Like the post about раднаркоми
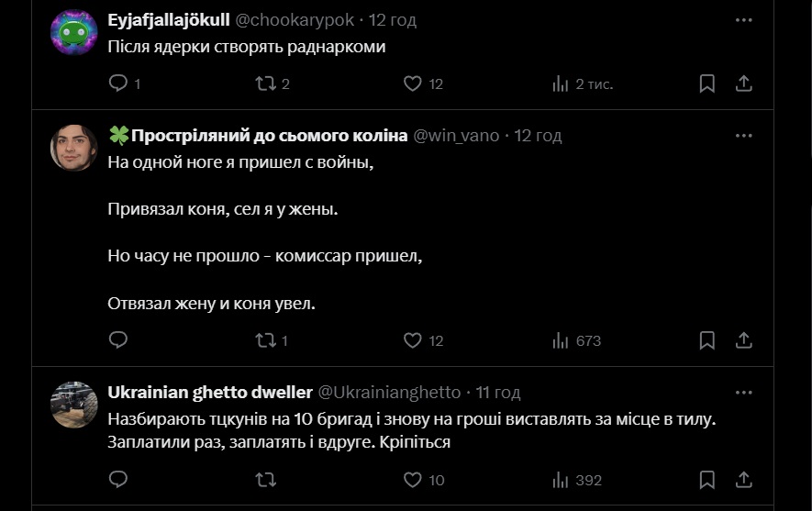Image resolution: width=812 pixels, height=511 pixels. 413,83
